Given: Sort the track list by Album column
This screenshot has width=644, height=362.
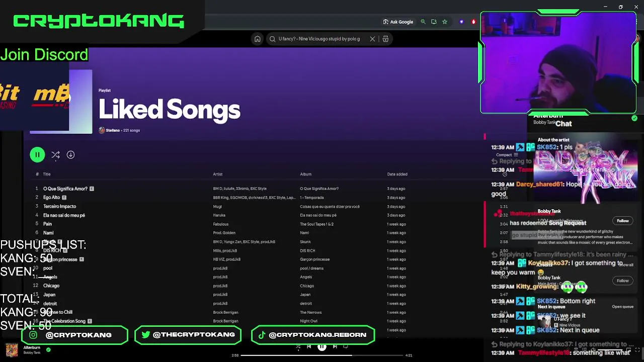Looking at the screenshot, I should click(305, 174).
